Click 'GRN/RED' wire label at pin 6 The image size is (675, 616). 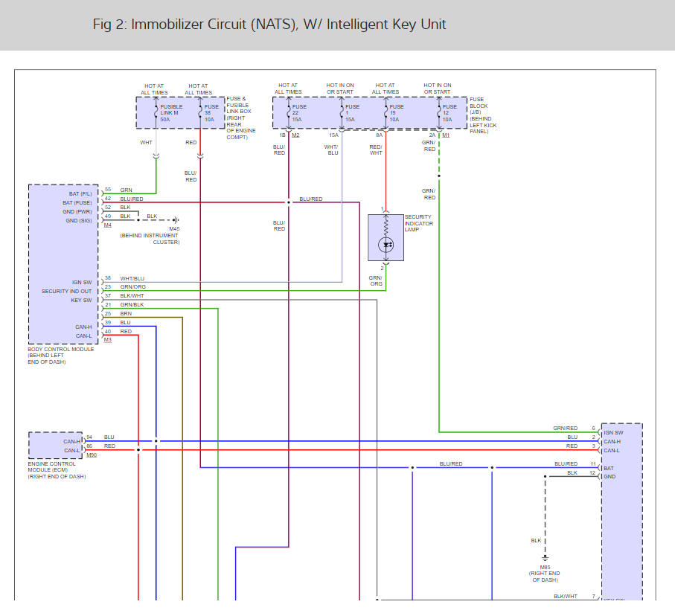point(565,429)
